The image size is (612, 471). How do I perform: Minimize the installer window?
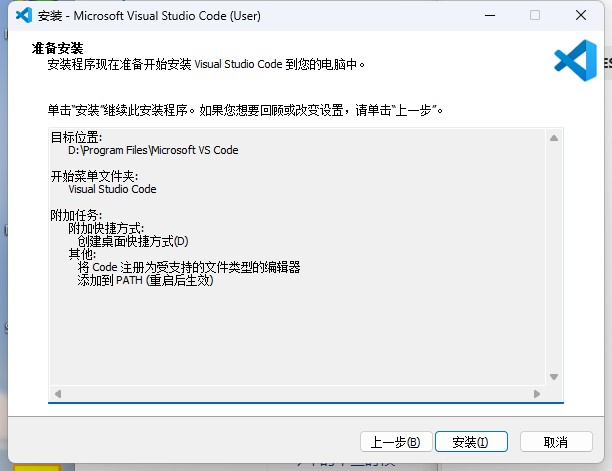click(490, 16)
